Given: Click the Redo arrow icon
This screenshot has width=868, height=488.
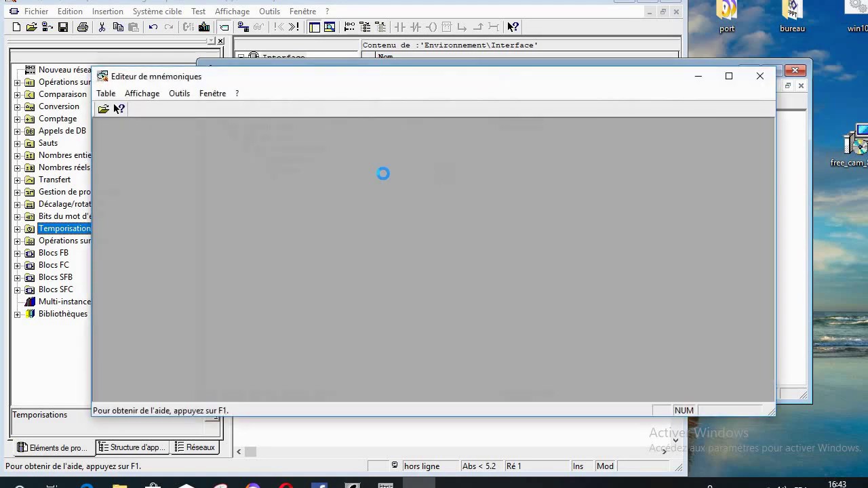Looking at the screenshot, I should point(169,27).
